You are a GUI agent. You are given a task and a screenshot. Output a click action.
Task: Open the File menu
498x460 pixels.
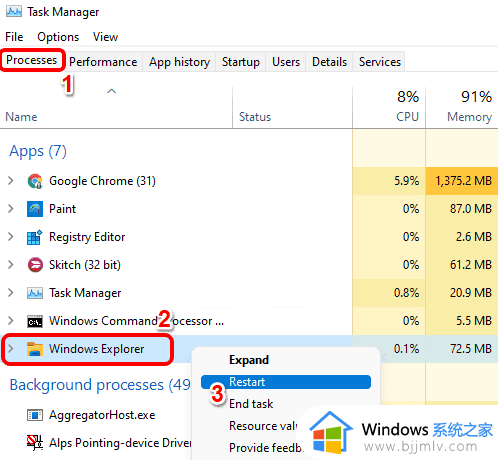14,37
